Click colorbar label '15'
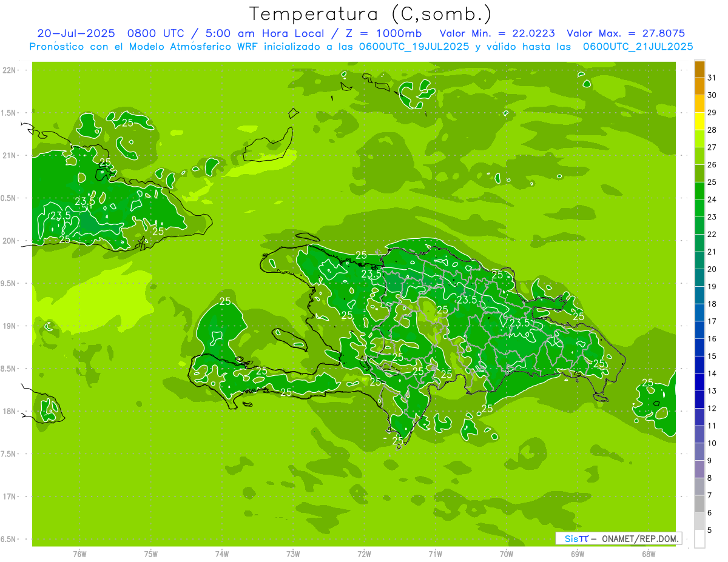This screenshot has height=562, width=728. coord(712,356)
